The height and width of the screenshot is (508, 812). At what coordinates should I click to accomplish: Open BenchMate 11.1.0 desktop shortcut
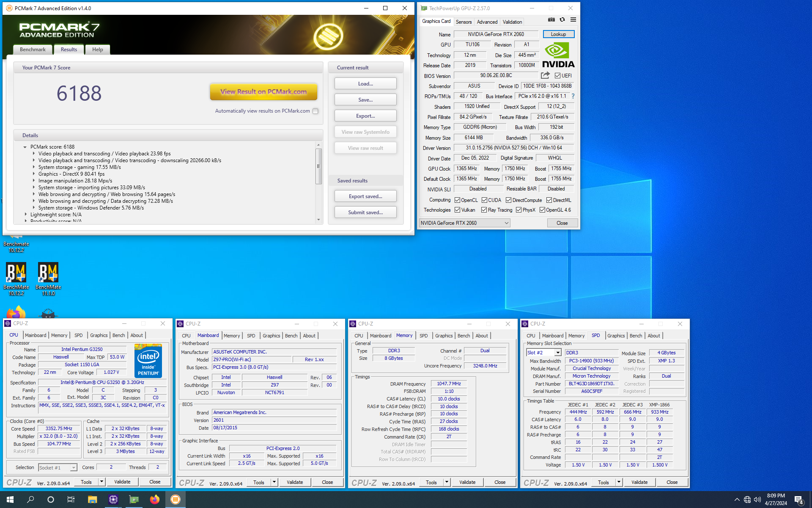click(48, 279)
